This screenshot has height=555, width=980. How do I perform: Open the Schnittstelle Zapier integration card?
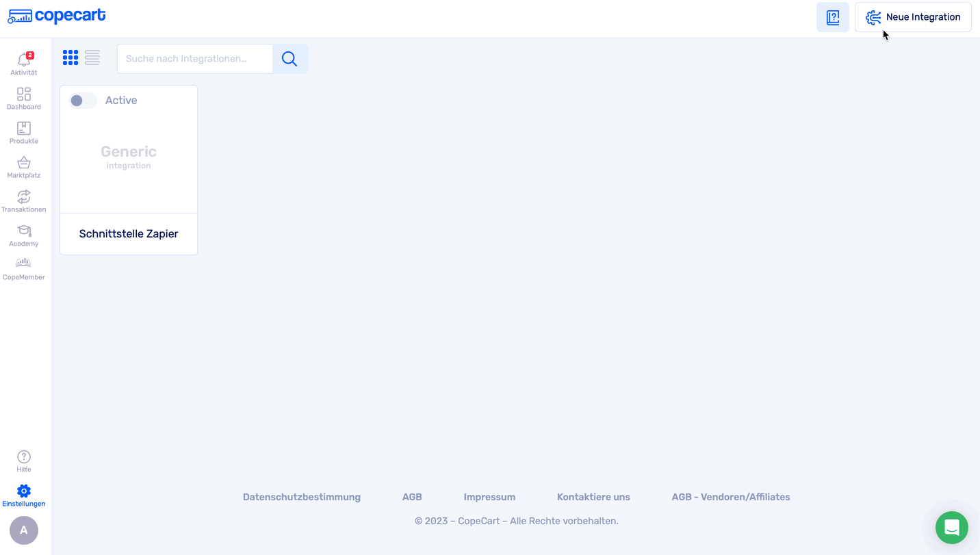coord(129,233)
